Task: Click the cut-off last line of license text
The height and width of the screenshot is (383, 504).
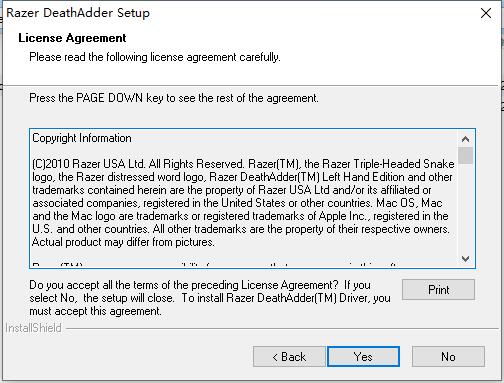Action: pyautogui.click(x=213, y=265)
